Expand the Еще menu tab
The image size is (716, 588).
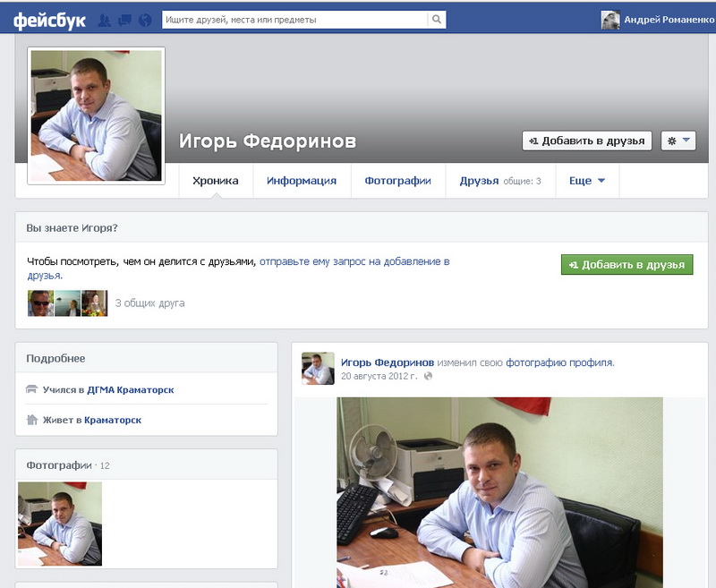[587, 181]
